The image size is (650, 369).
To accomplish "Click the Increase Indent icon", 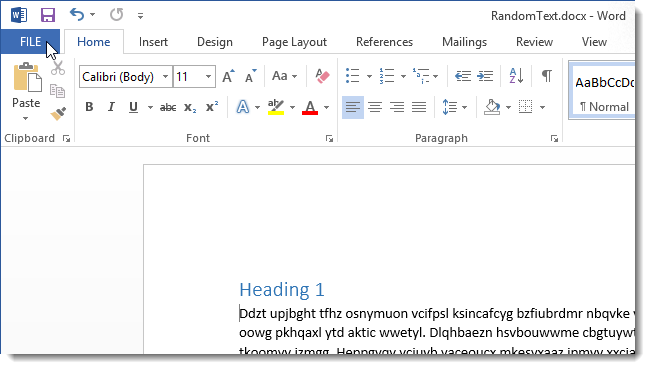I will [x=485, y=76].
